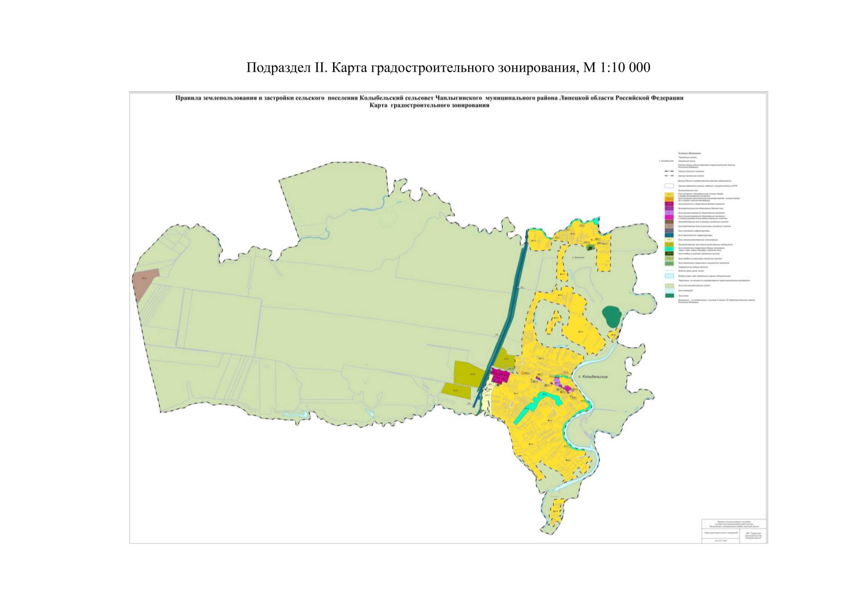Image resolution: width=868 pixels, height=614 pixels.
Task: Click the bold map title starting 'Правила землепользования'
Action: [x=429, y=98]
